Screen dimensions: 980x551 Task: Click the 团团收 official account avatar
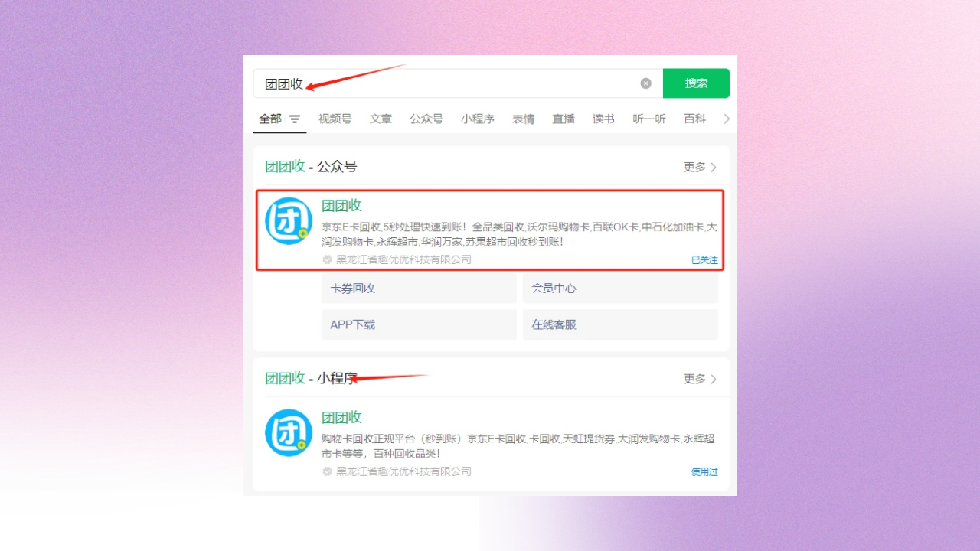(x=289, y=221)
